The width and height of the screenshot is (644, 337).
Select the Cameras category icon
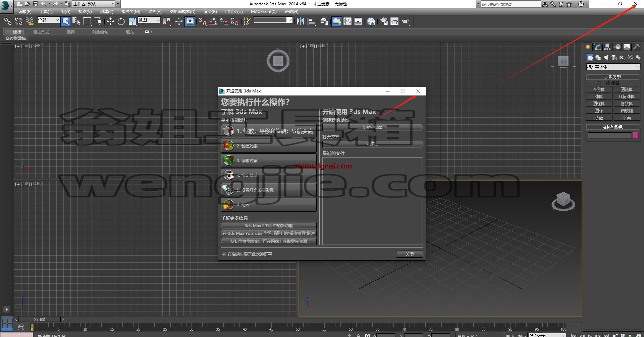click(614, 58)
